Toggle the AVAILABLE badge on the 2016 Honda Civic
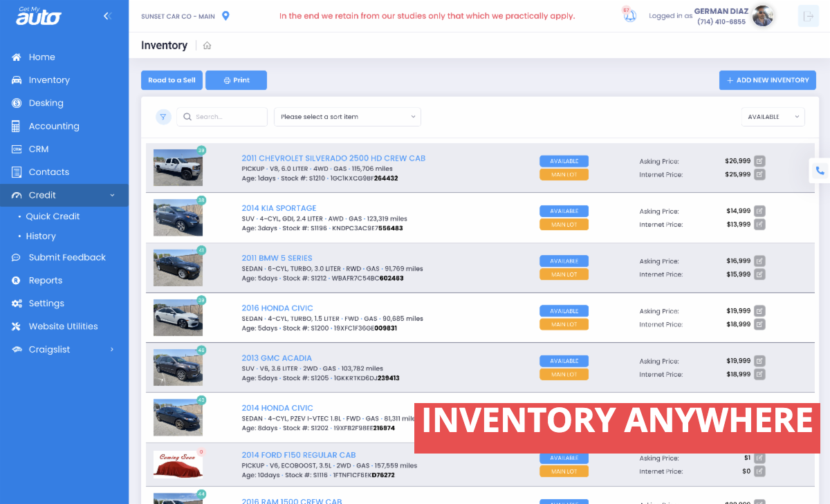The width and height of the screenshot is (830, 504). [564, 310]
